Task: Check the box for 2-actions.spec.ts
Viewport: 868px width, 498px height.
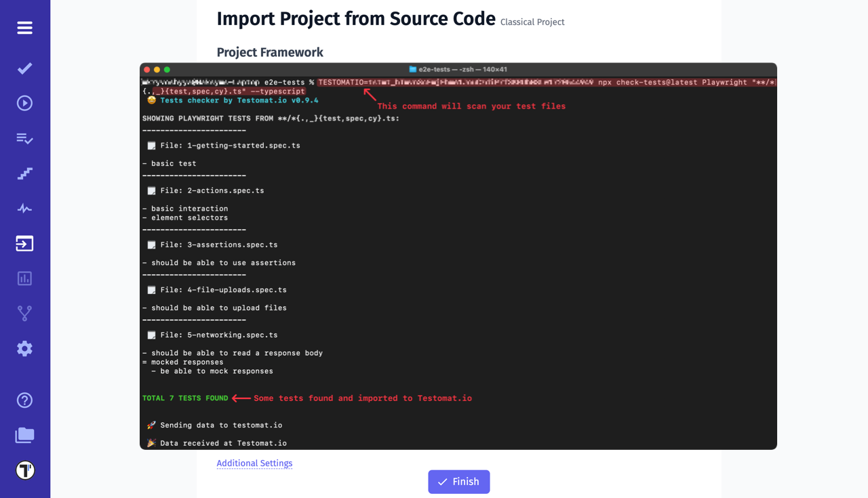Action: pyautogui.click(x=151, y=190)
